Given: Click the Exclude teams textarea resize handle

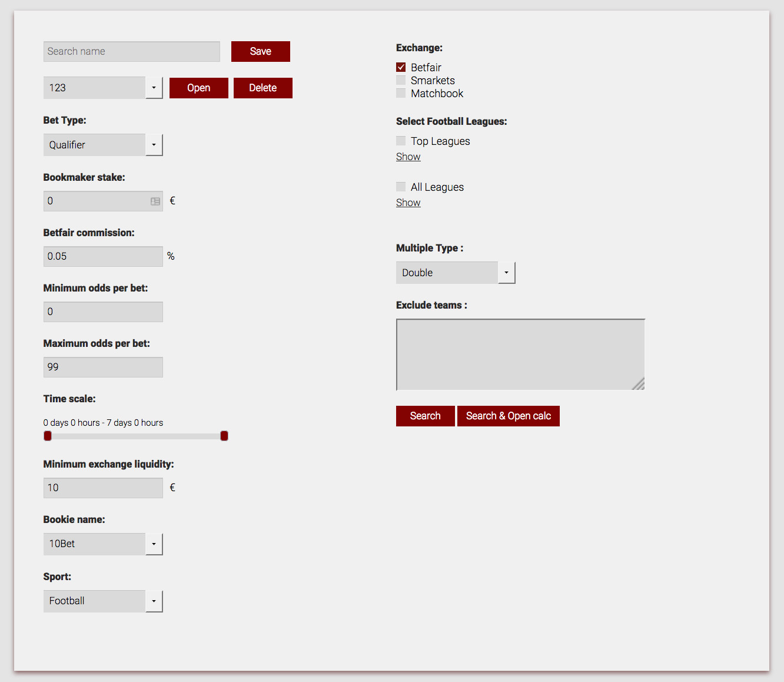Looking at the screenshot, I should [639, 384].
